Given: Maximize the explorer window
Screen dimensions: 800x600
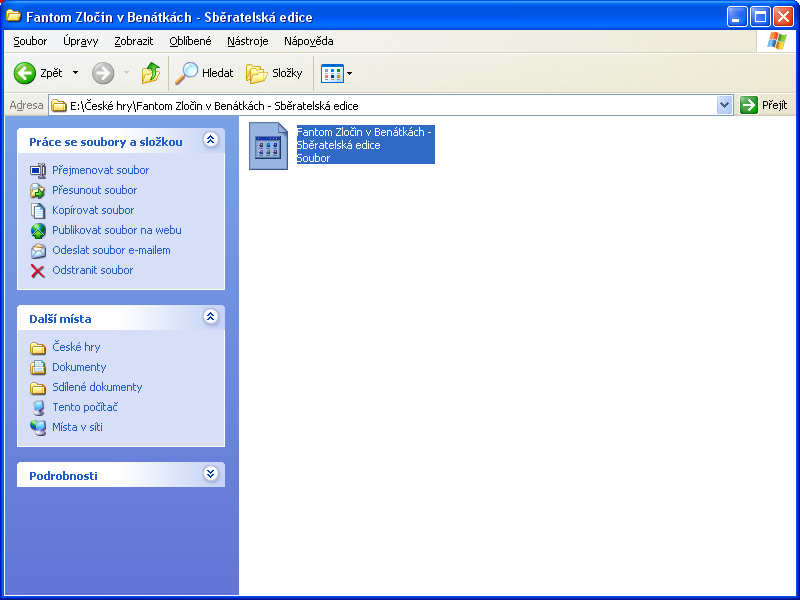Looking at the screenshot, I should point(760,17).
